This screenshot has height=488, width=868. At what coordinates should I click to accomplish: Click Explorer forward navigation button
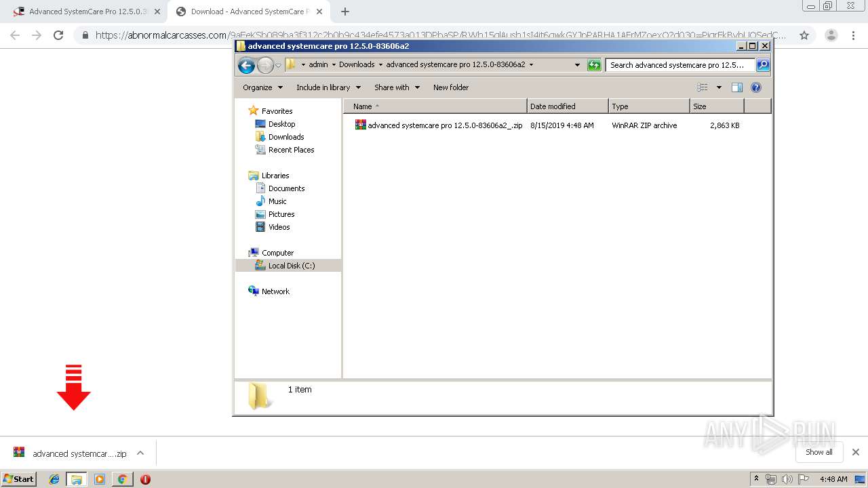[265, 65]
